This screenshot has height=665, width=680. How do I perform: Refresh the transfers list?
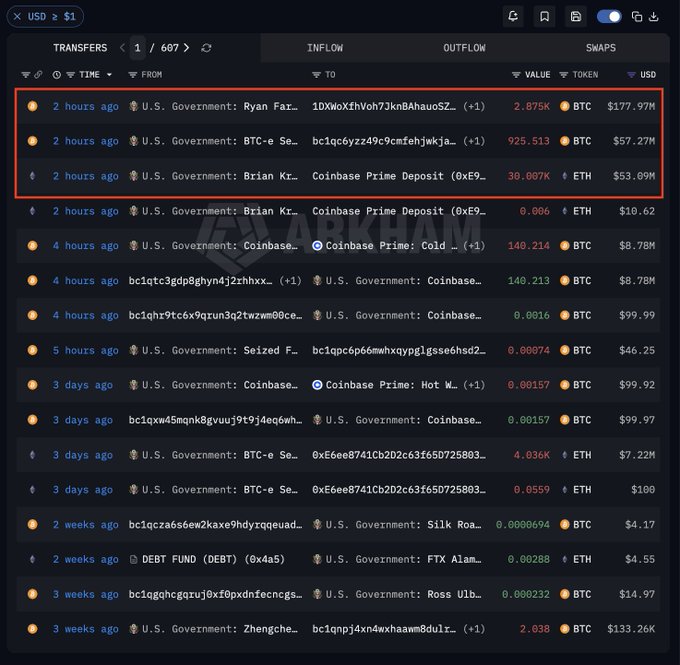(x=206, y=48)
